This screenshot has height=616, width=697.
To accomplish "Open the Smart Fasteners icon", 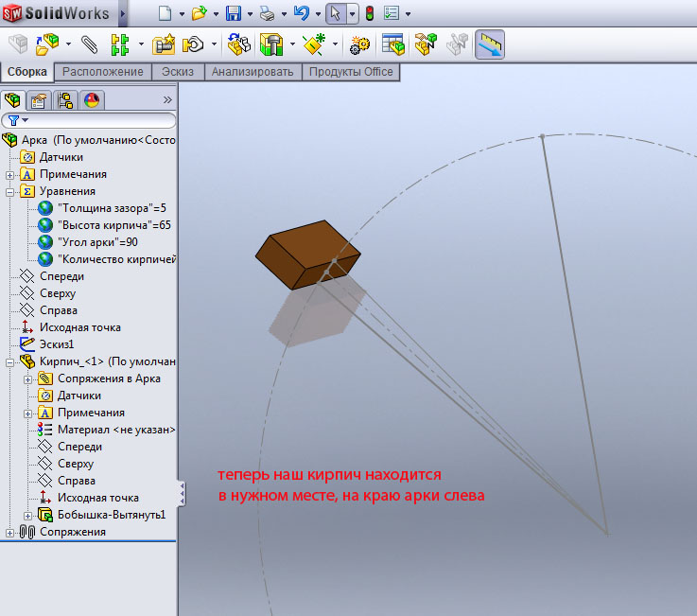I will point(165,44).
